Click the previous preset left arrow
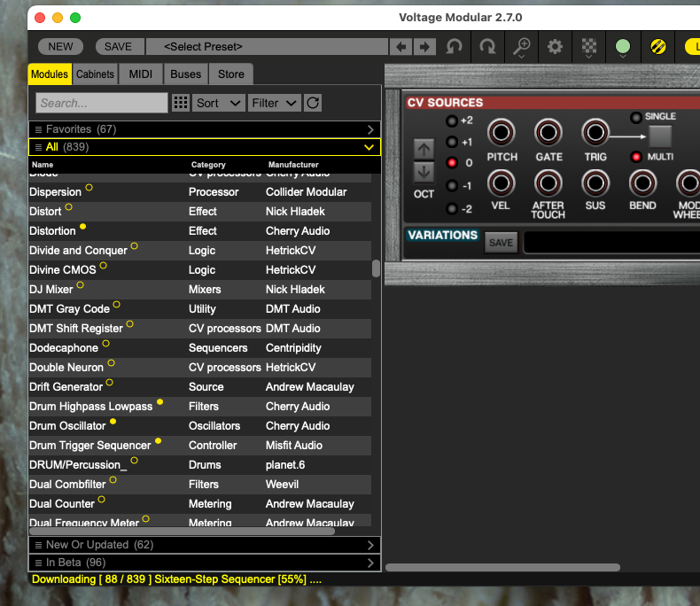 [401, 47]
